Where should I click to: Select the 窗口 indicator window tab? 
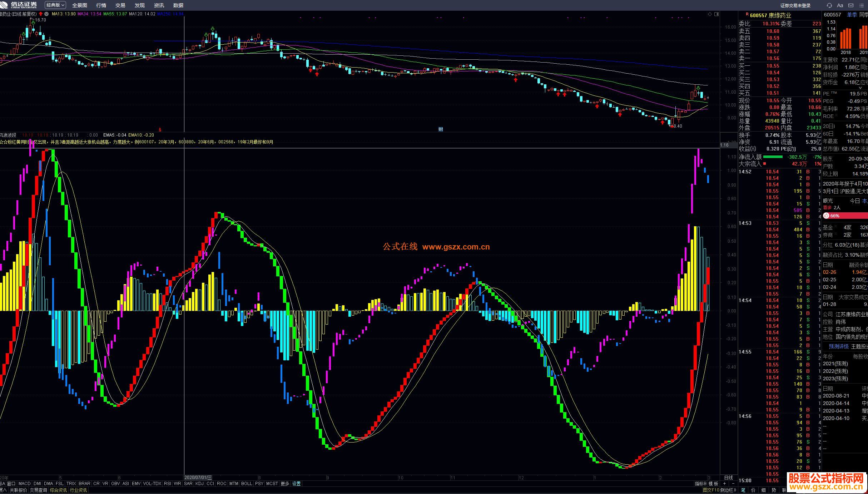pos(11,484)
